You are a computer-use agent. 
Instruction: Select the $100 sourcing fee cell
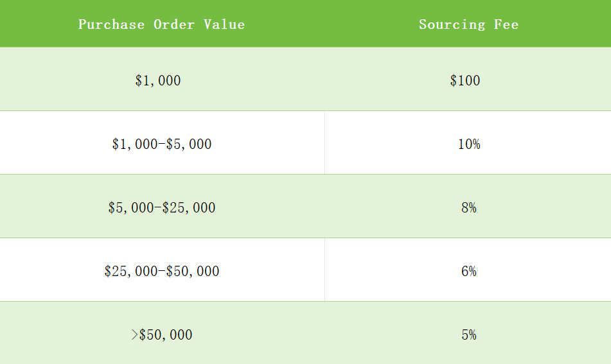pyautogui.click(x=465, y=81)
